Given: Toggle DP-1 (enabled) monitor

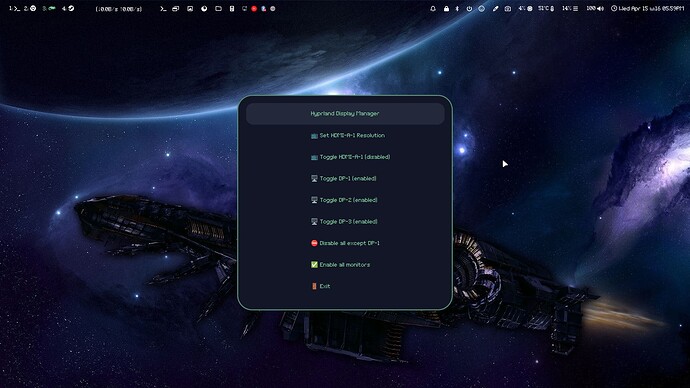Looking at the screenshot, I should [345, 179].
